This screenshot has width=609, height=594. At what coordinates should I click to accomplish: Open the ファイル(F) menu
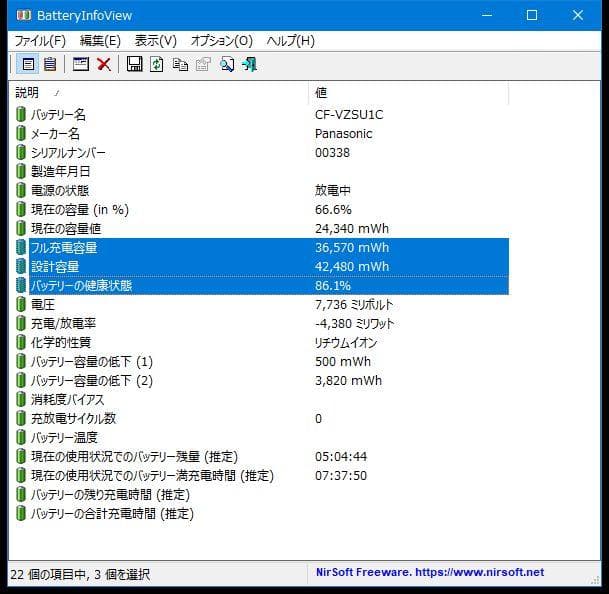click(x=40, y=41)
